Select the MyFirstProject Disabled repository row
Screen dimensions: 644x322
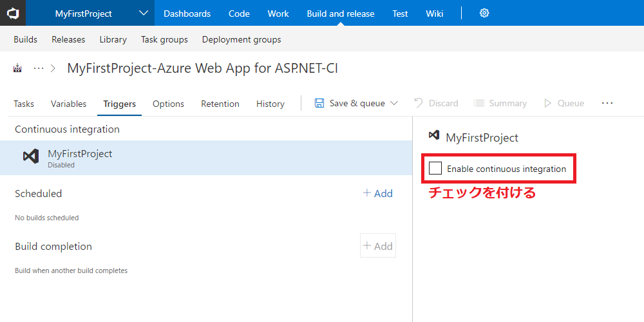click(x=206, y=158)
